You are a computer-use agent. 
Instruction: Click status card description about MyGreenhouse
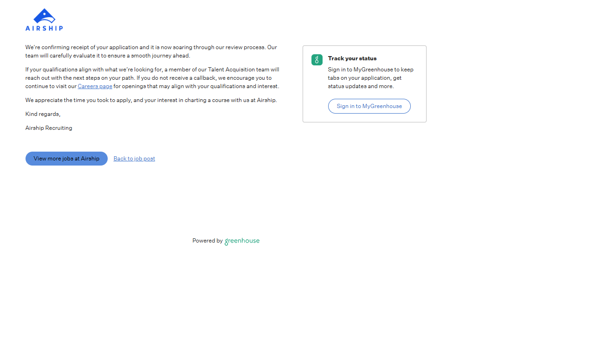click(x=370, y=78)
